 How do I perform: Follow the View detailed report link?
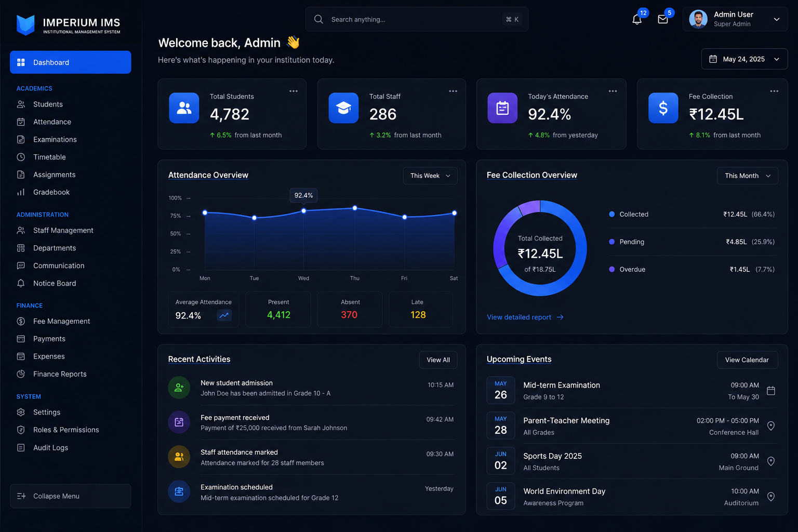pos(525,317)
